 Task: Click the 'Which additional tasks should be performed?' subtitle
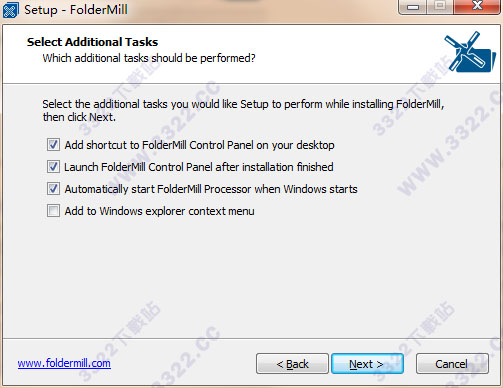[149, 58]
